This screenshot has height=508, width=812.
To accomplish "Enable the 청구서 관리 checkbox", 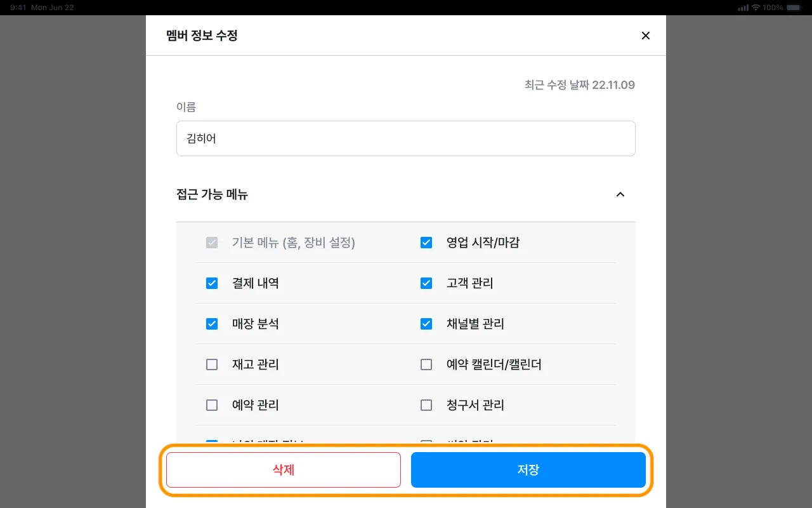I will pos(426,405).
